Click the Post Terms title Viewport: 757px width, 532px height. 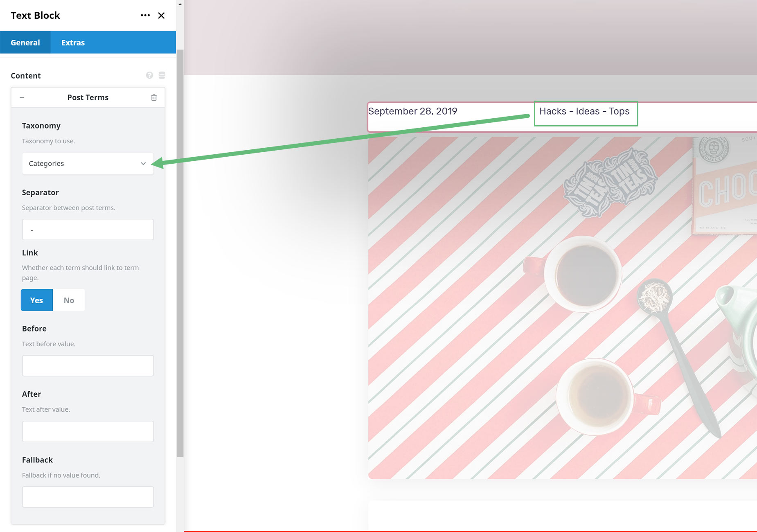point(88,97)
